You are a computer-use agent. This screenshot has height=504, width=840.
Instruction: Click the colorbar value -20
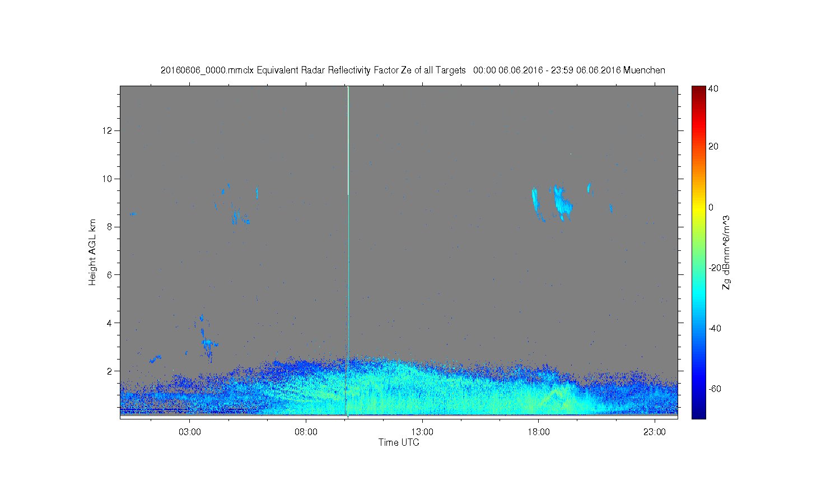715,268
